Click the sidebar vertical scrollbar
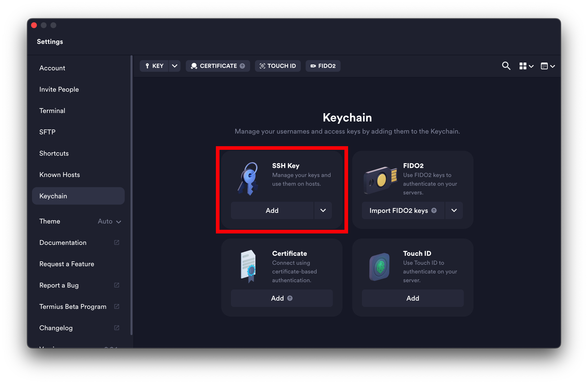 coord(131,195)
